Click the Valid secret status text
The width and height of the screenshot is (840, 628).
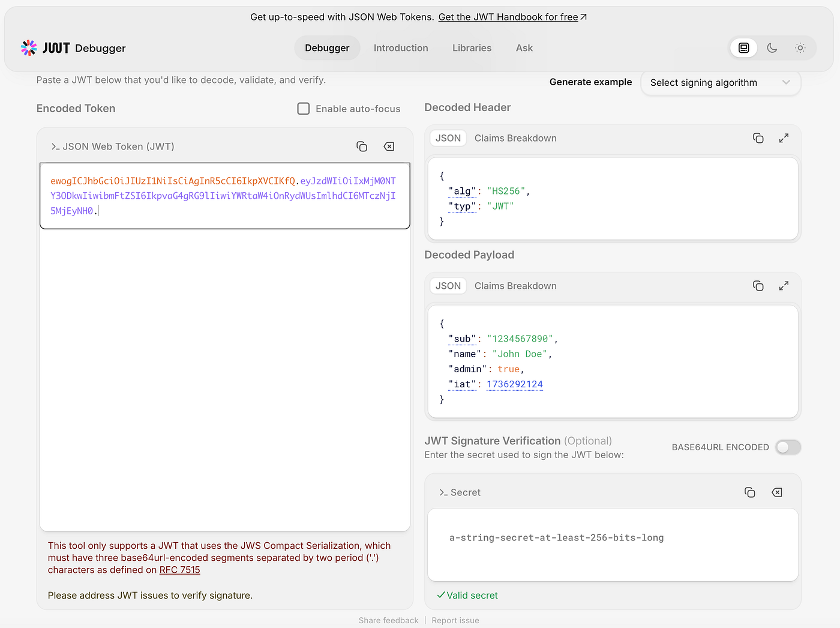[467, 596]
